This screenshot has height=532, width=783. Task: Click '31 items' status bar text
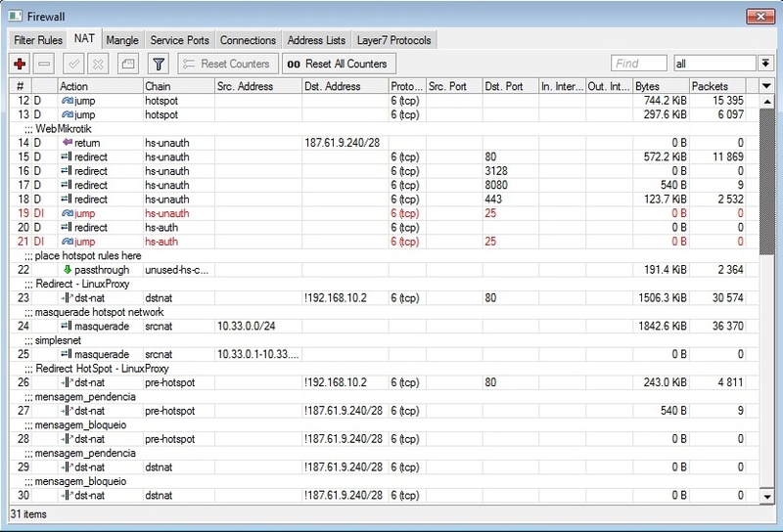tap(28, 514)
